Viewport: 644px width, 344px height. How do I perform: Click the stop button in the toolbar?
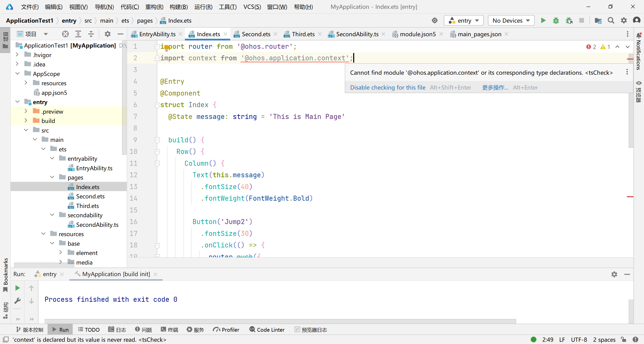click(581, 20)
